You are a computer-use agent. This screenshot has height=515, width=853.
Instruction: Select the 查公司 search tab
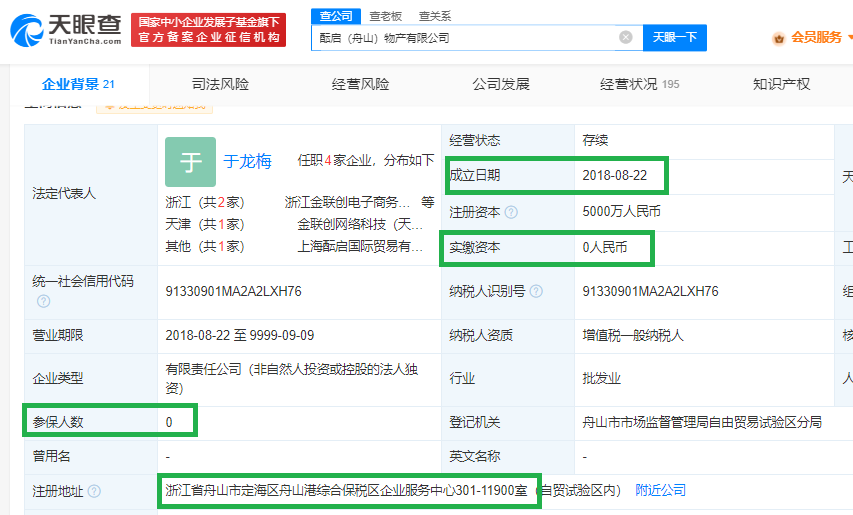336,16
